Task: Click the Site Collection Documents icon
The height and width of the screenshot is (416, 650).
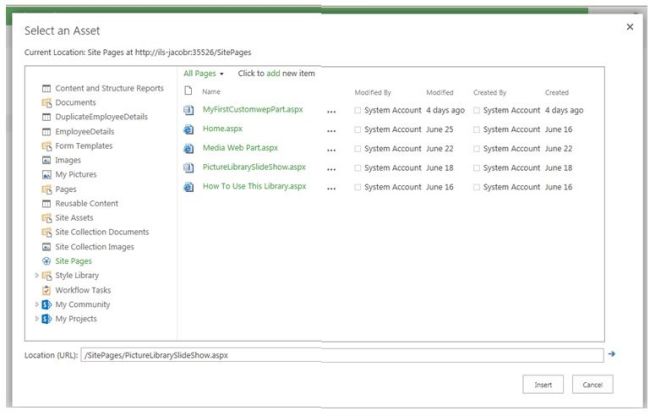Action: pyautogui.click(x=46, y=232)
